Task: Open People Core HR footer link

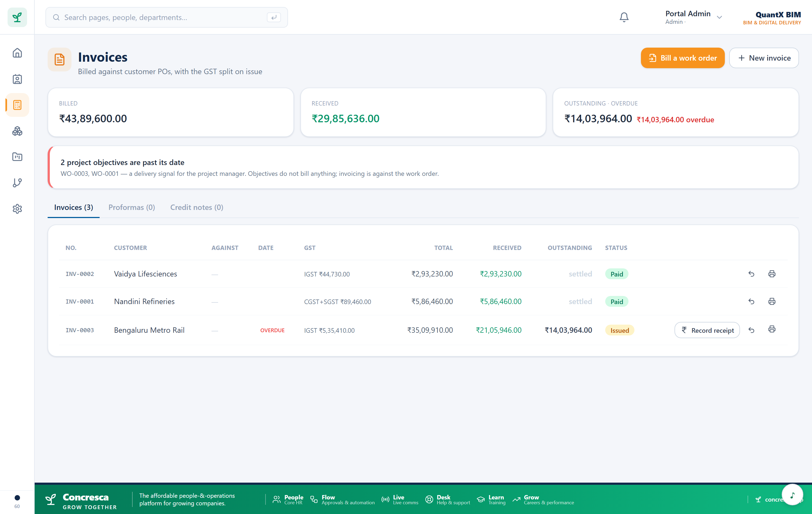Action: pos(288,499)
